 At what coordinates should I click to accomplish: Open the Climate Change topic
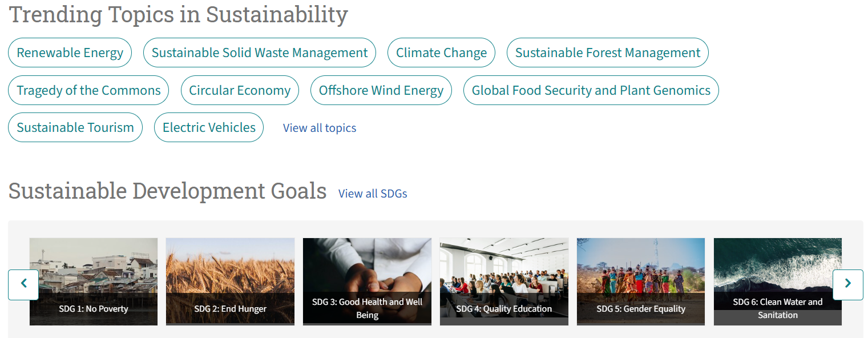pyautogui.click(x=441, y=52)
